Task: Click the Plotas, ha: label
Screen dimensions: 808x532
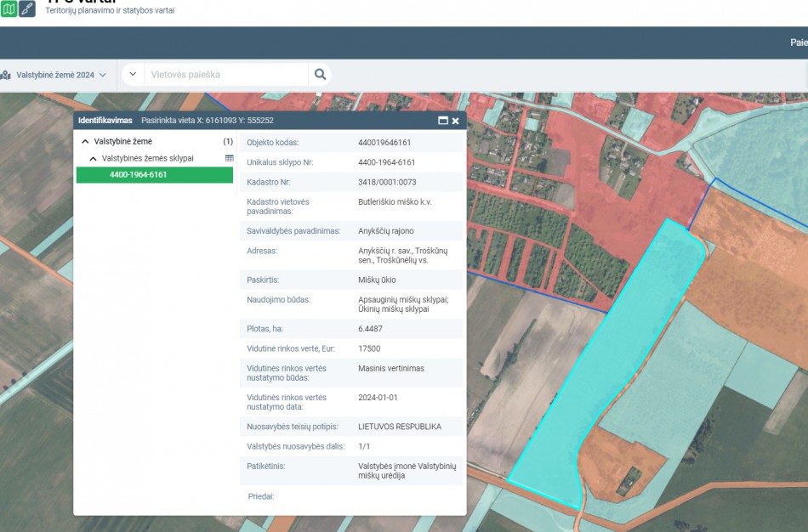Action: [x=265, y=329]
